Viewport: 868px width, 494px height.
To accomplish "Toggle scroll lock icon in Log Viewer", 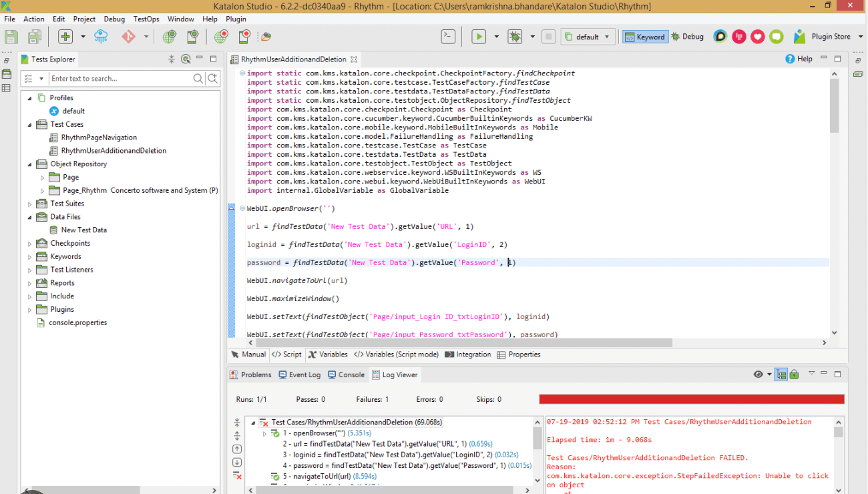I will tap(794, 375).
